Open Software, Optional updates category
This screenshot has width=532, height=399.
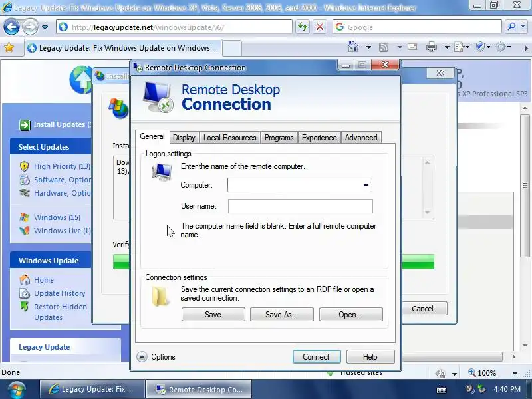coord(63,180)
